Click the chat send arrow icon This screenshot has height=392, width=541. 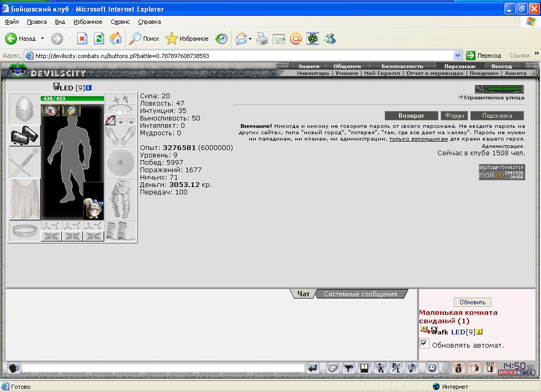click(x=313, y=368)
